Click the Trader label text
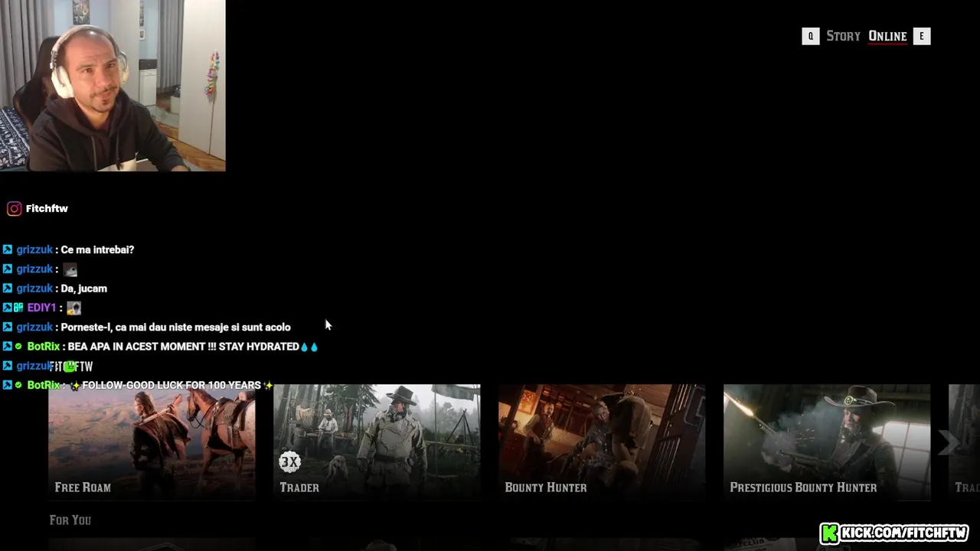Viewport: 980px width, 551px height. 299,487
